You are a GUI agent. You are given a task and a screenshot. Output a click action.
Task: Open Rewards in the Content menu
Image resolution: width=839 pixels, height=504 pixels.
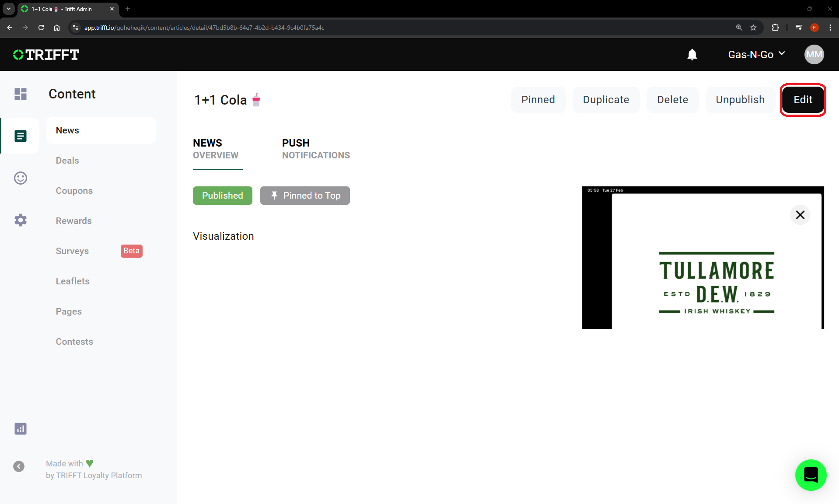click(74, 221)
